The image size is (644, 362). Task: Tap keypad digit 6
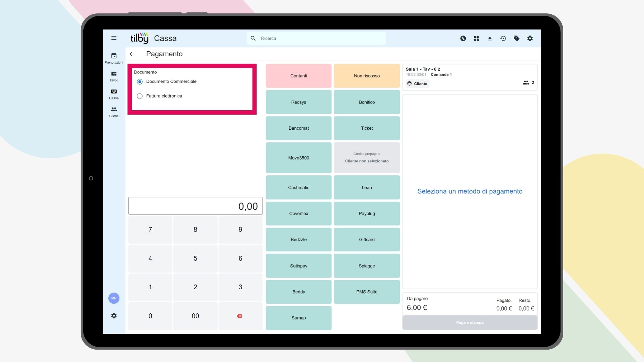click(240, 258)
